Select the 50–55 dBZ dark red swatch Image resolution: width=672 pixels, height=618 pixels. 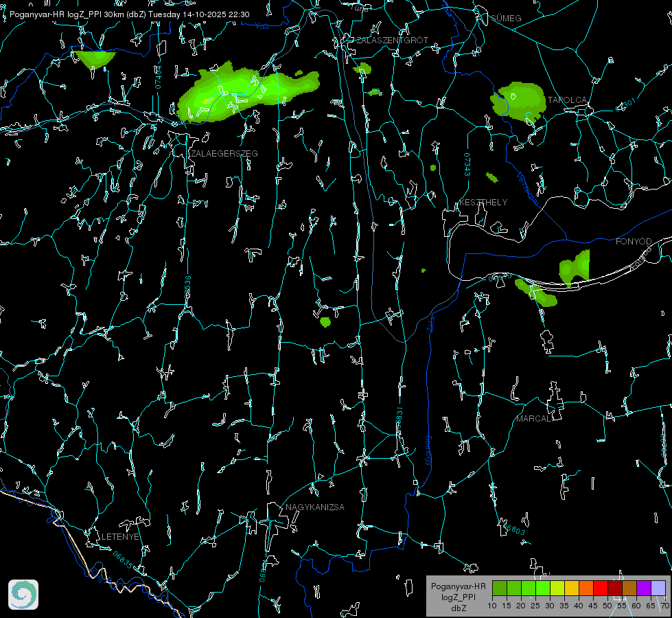pyautogui.click(x=615, y=588)
